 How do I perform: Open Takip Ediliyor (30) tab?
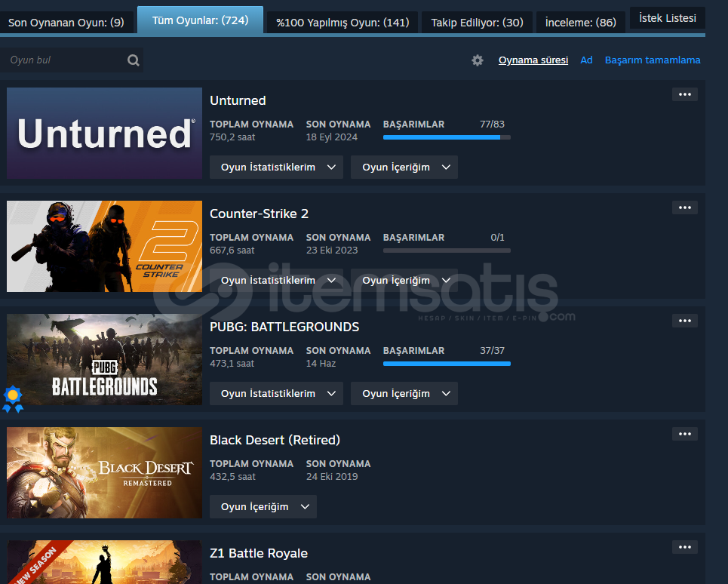coord(478,23)
